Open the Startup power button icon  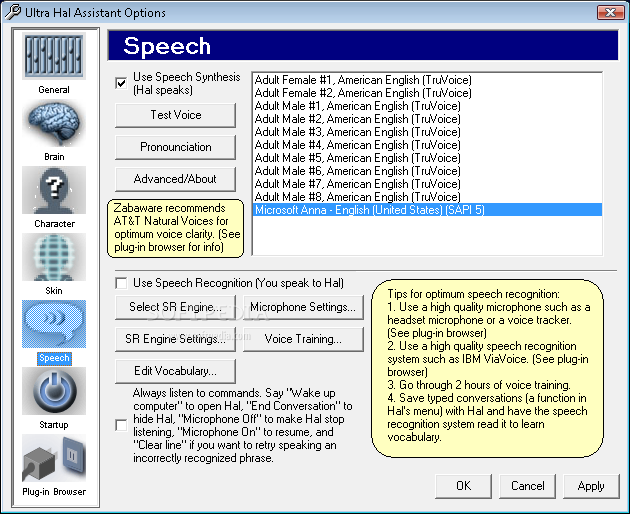54,391
